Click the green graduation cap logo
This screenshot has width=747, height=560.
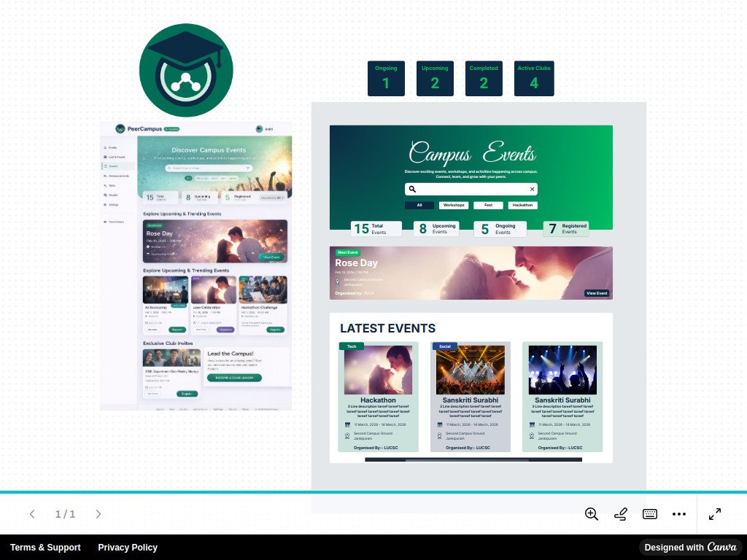coord(185,70)
